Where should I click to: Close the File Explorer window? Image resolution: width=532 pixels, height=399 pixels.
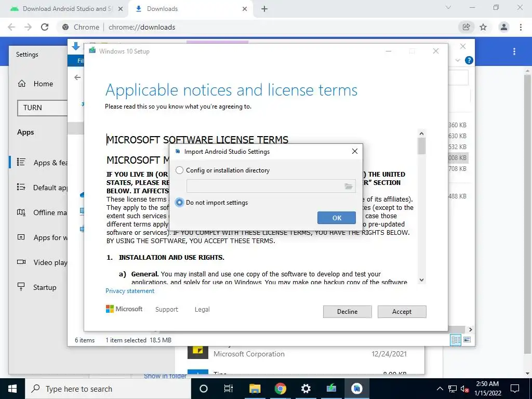pos(463,46)
